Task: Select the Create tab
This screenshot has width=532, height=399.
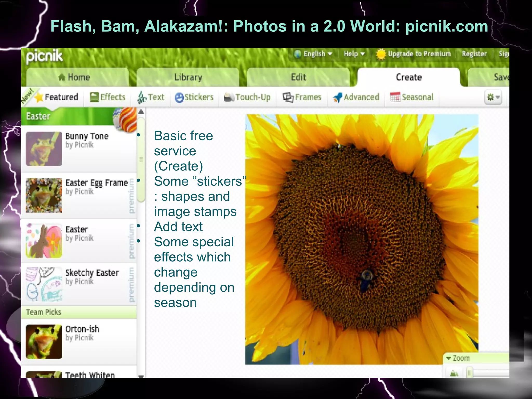Action: [x=409, y=77]
